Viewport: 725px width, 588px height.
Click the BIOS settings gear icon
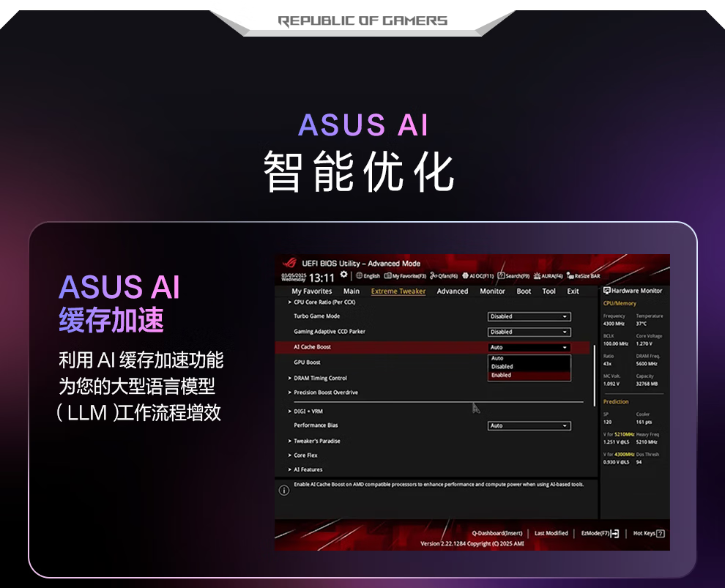point(344,276)
